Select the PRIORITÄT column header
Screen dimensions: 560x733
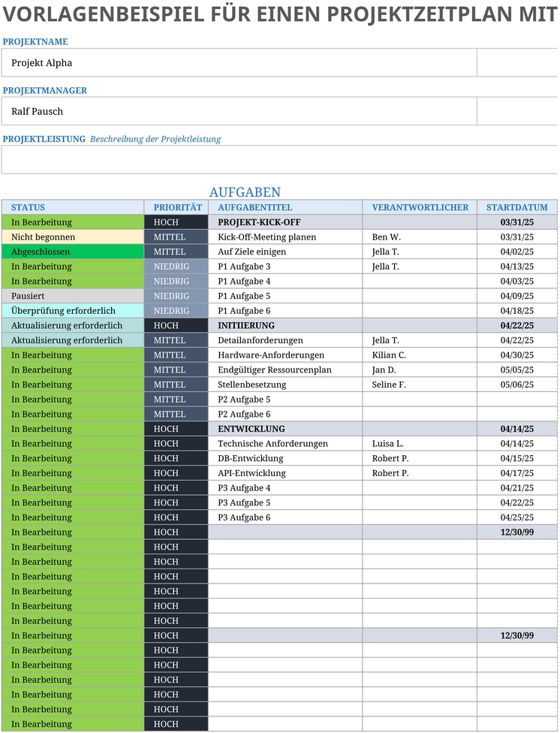tap(176, 207)
